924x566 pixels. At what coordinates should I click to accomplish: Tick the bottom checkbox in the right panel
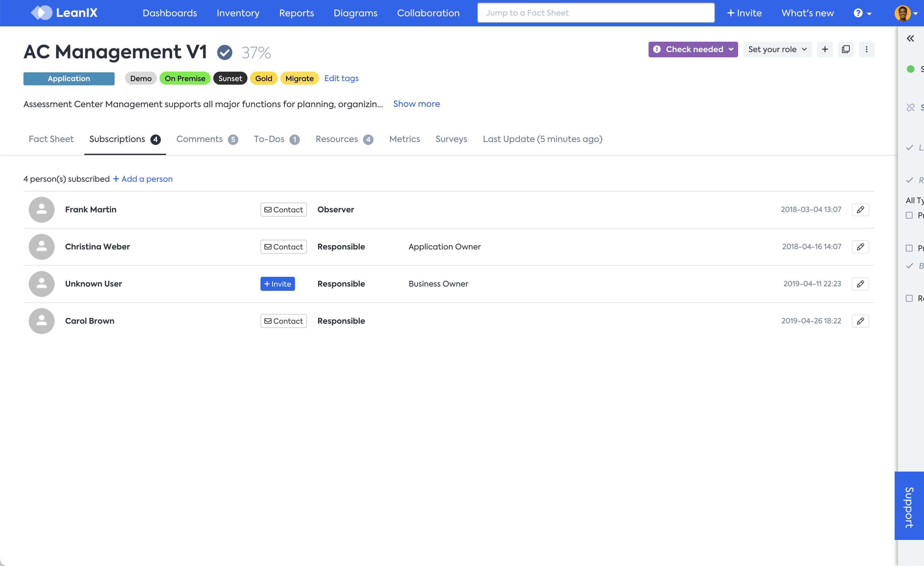tap(909, 299)
